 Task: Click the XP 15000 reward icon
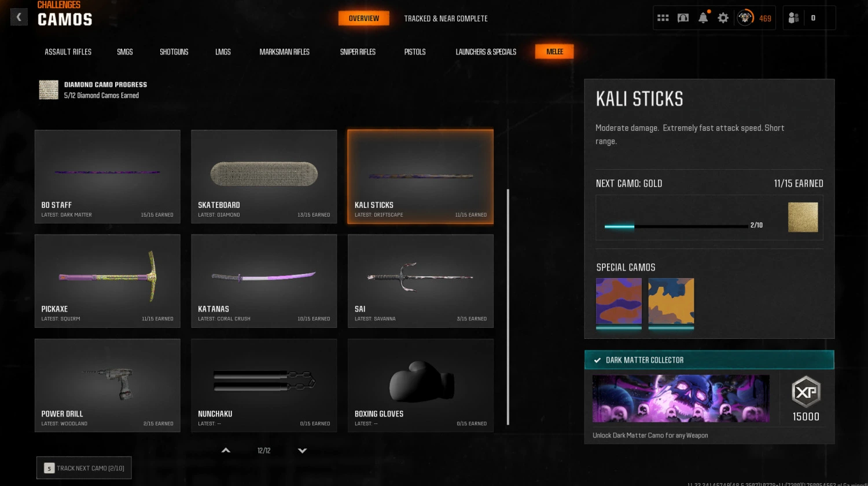coord(806,392)
